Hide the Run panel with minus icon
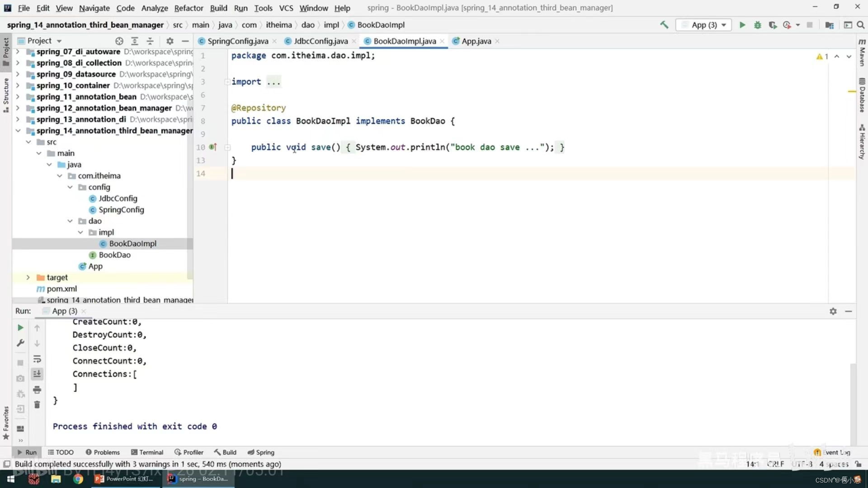 (849, 311)
